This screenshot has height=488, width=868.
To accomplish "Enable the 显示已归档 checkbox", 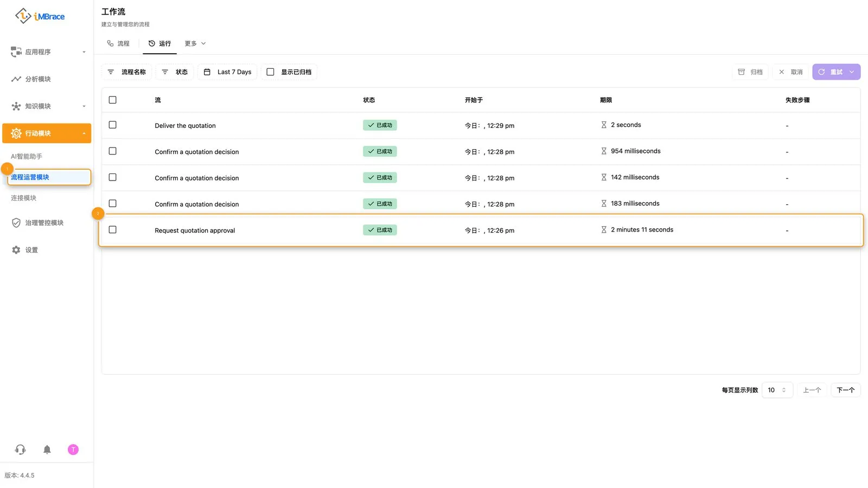I will click(x=270, y=72).
